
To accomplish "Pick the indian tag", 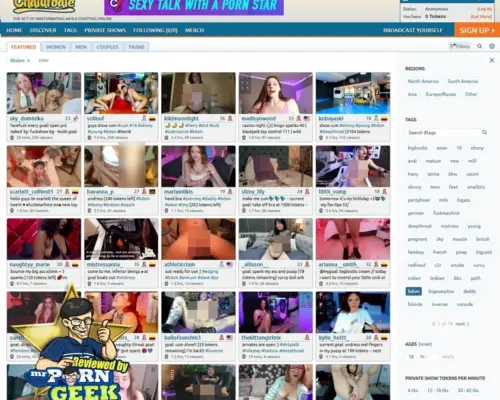I will 414,278.
